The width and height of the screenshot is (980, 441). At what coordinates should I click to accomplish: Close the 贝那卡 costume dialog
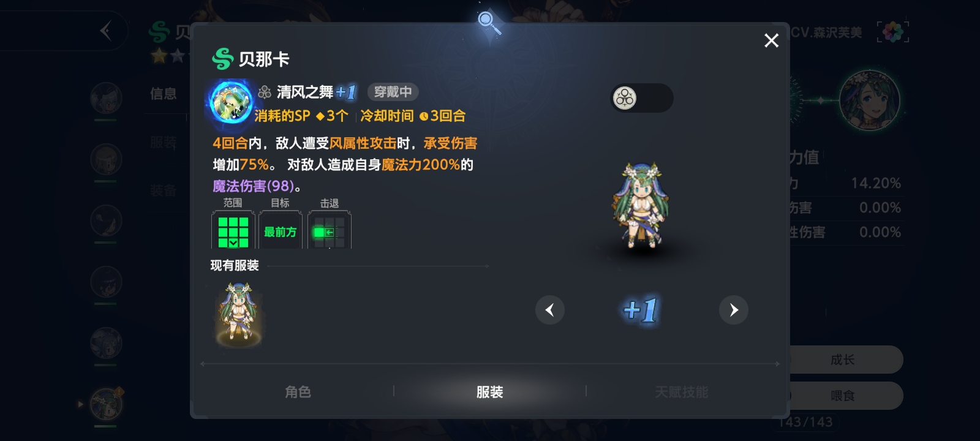click(771, 40)
